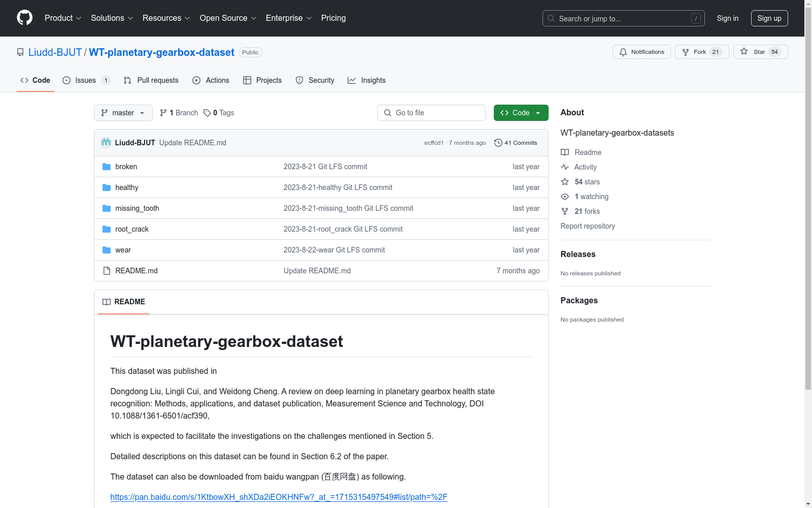Image resolution: width=812 pixels, height=508 pixels.
Task: Open the baidu wangpan download link
Action: point(279,497)
